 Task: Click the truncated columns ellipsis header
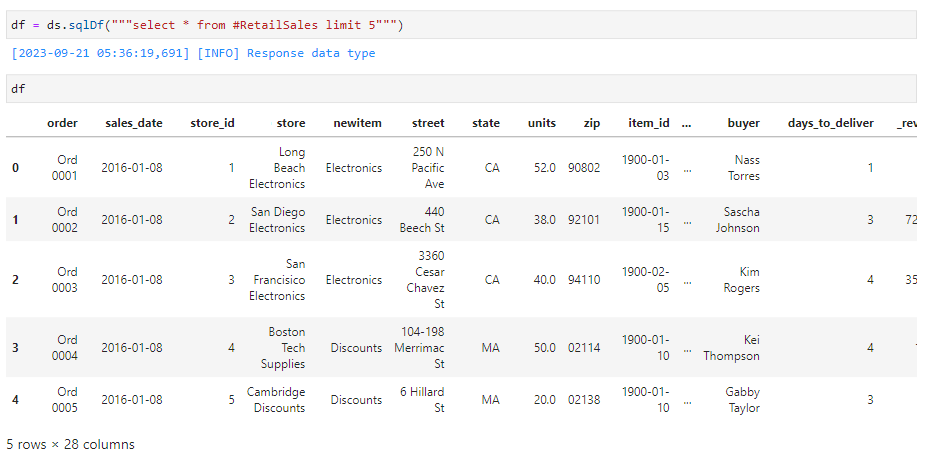pos(686,123)
